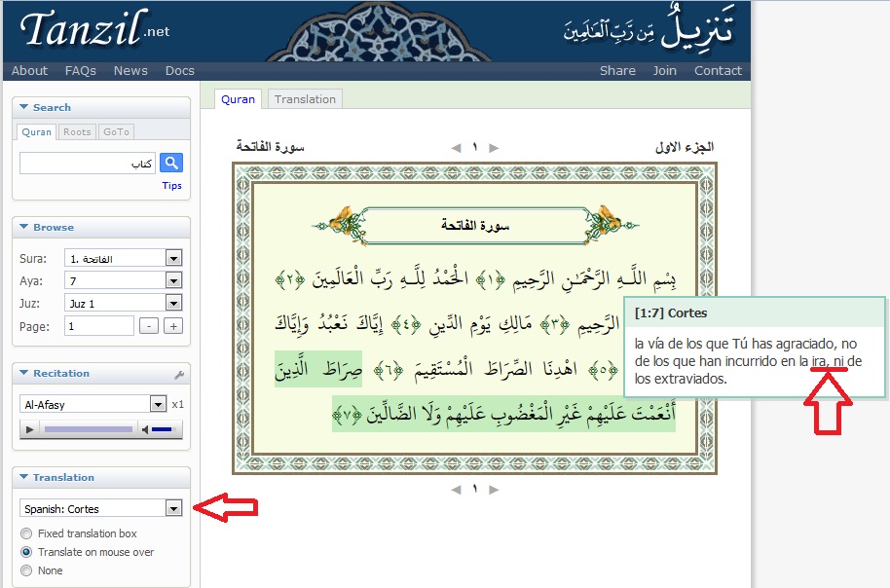Click the recitation progress bar

[x=88, y=429]
